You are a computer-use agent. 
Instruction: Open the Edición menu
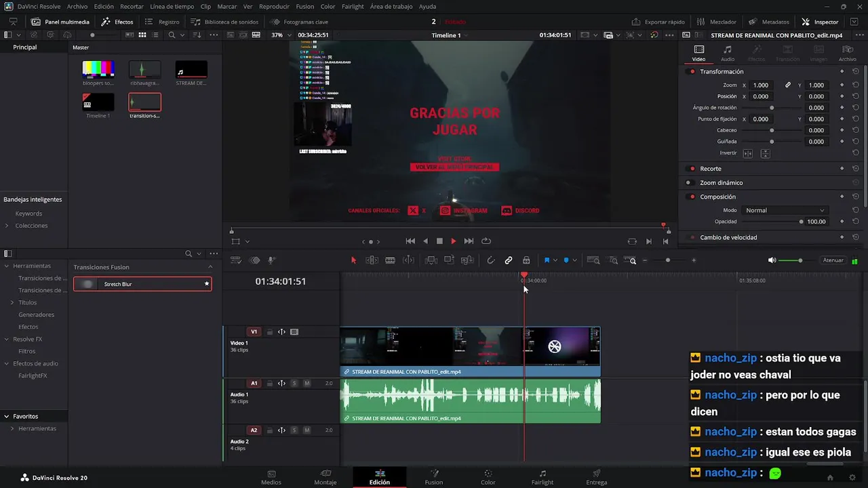click(104, 6)
